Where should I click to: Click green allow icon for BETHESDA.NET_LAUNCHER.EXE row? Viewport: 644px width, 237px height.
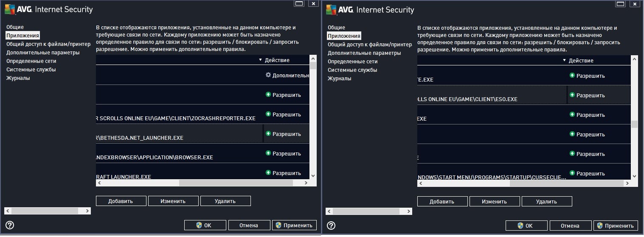(x=268, y=134)
